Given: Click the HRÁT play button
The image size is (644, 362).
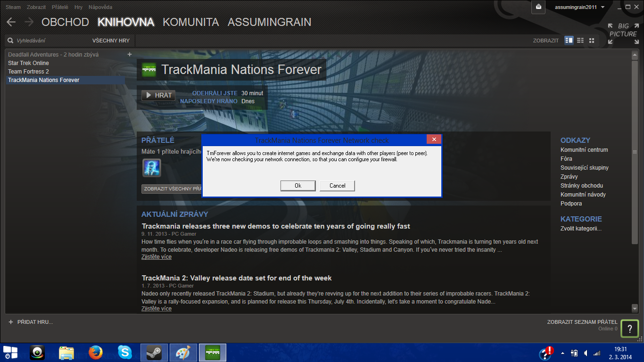Looking at the screenshot, I should pyautogui.click(x=158, y=95).
